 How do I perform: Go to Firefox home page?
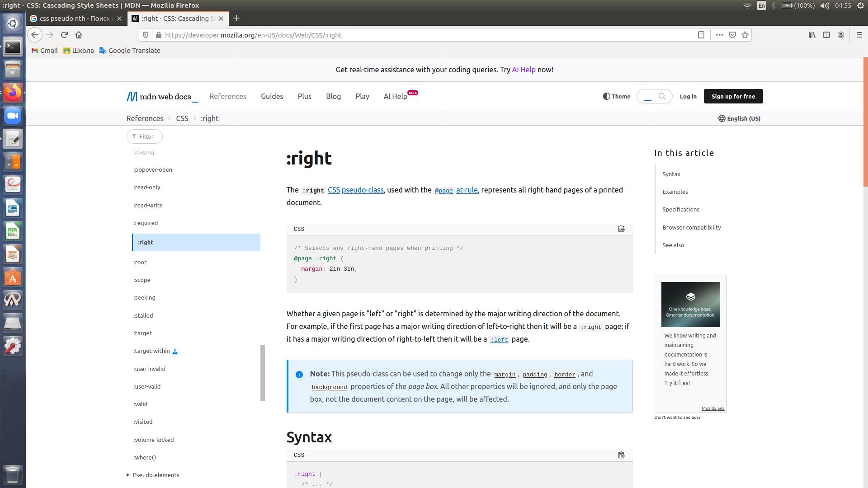(79, 35)
